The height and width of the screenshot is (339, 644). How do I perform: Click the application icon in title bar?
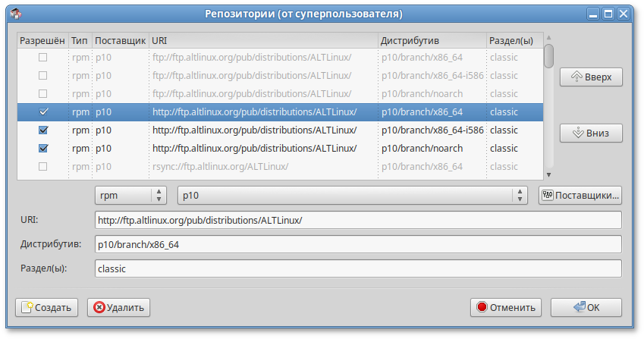pyautogui.click(x=16, y=14)
